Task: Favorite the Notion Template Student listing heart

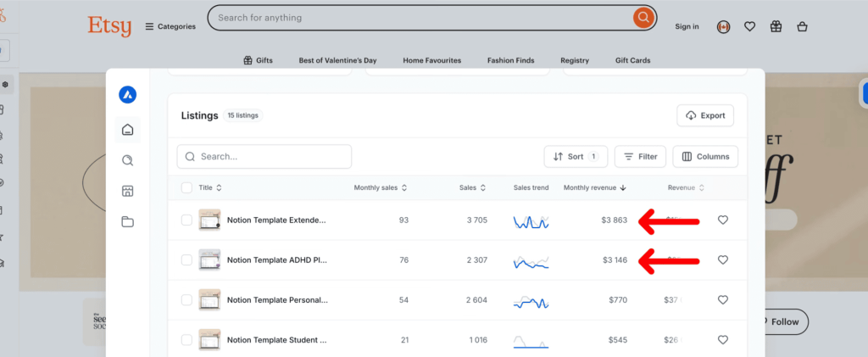Action: click(x=722, y=340)
